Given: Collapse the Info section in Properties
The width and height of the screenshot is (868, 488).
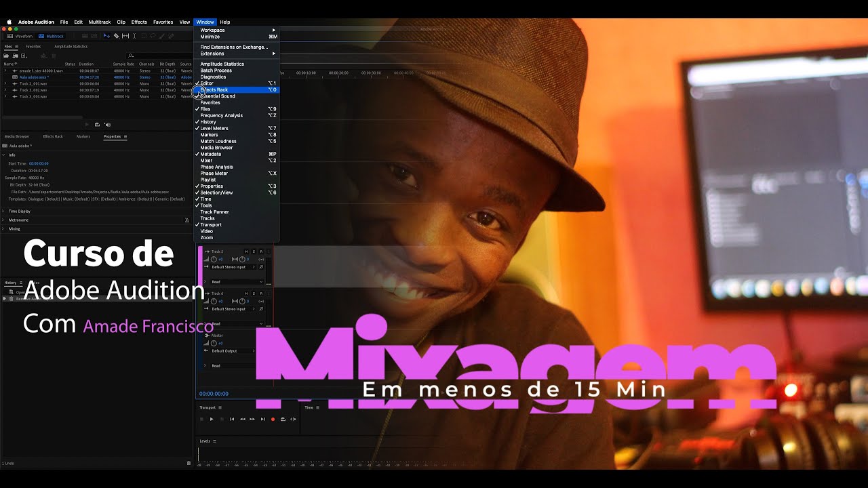Looking at the screenshot, I should point(3,155).
